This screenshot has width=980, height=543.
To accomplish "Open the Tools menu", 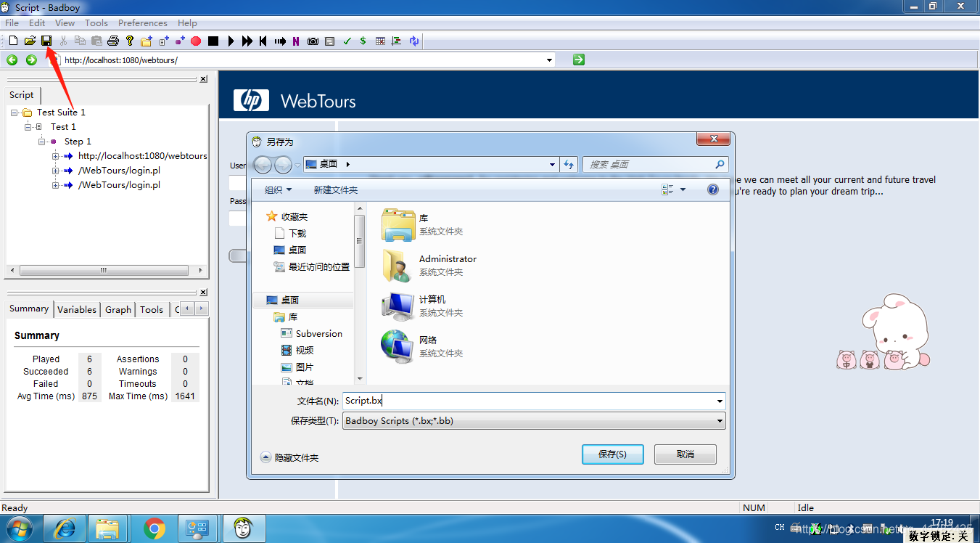I will tap(96, 23).
